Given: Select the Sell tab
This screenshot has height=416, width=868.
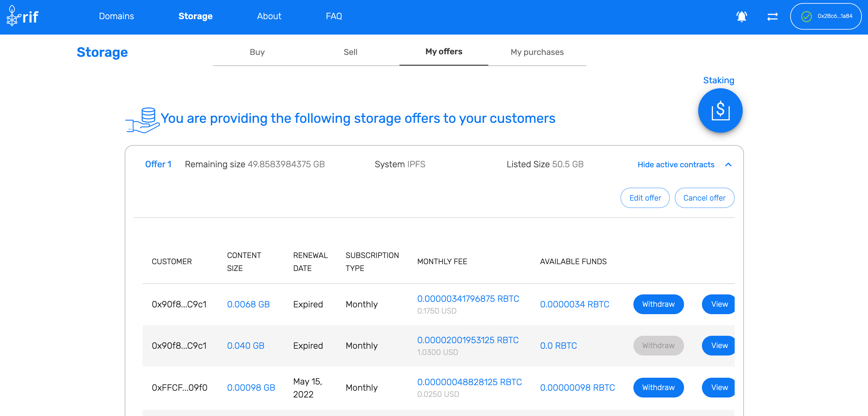Looking at the screenshot, I should point(351,52).
